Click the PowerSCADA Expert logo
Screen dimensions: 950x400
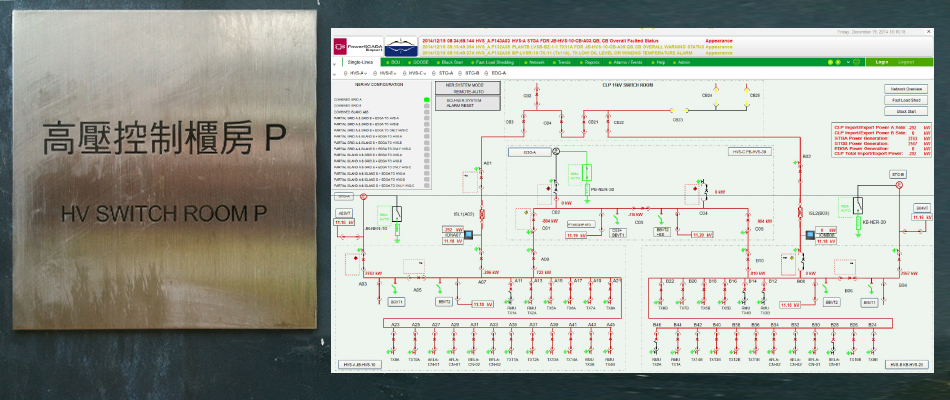(358, 44)
